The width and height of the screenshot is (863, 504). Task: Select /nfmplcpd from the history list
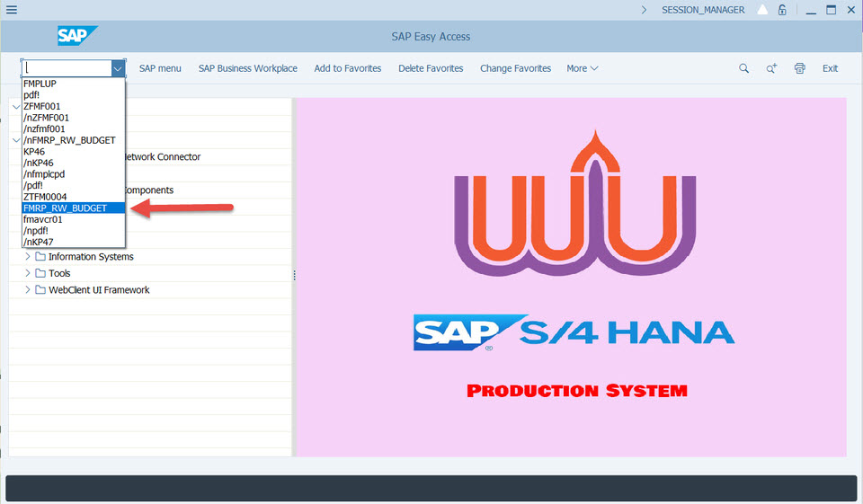[x=74, y=174]
